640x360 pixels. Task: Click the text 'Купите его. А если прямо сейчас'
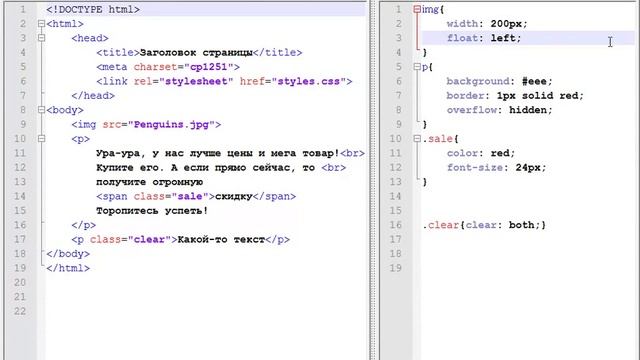196,167
